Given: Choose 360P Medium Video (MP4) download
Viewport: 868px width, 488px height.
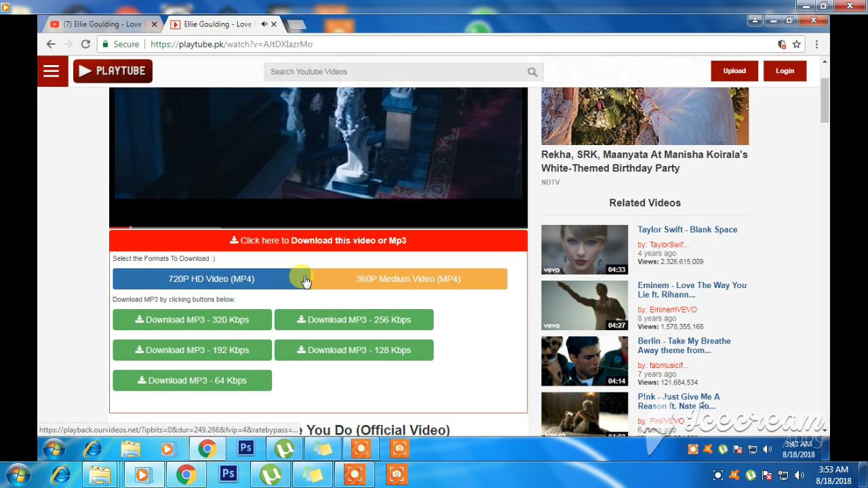Looking at the screenshot, I should (x=408, y=279).
